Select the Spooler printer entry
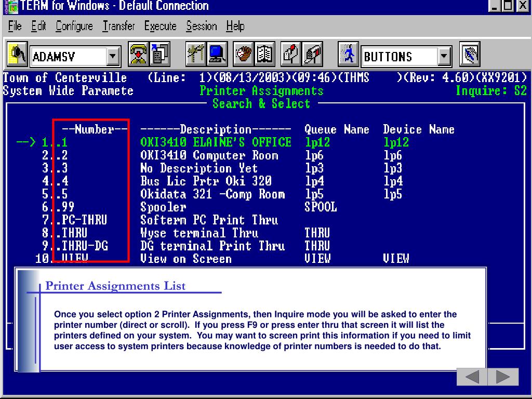Viewport: 532px width, 399px height. coord(163,207)
